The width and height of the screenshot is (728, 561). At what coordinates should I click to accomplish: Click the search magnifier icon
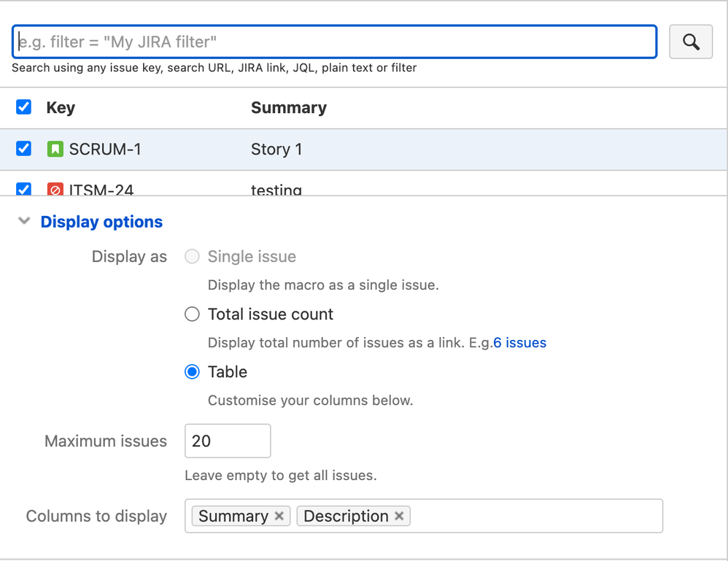click(x=690, y=42)
